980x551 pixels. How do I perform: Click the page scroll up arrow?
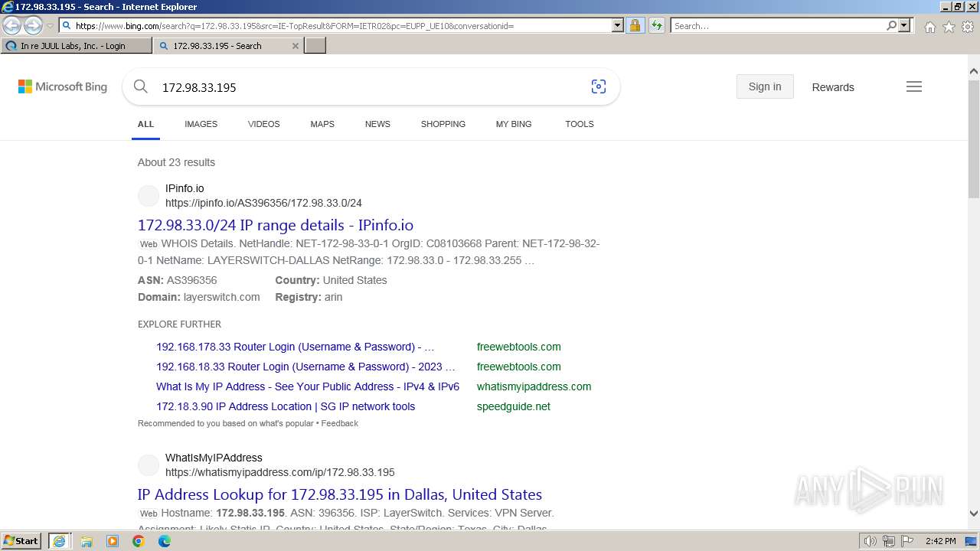[x=974, y=72]
